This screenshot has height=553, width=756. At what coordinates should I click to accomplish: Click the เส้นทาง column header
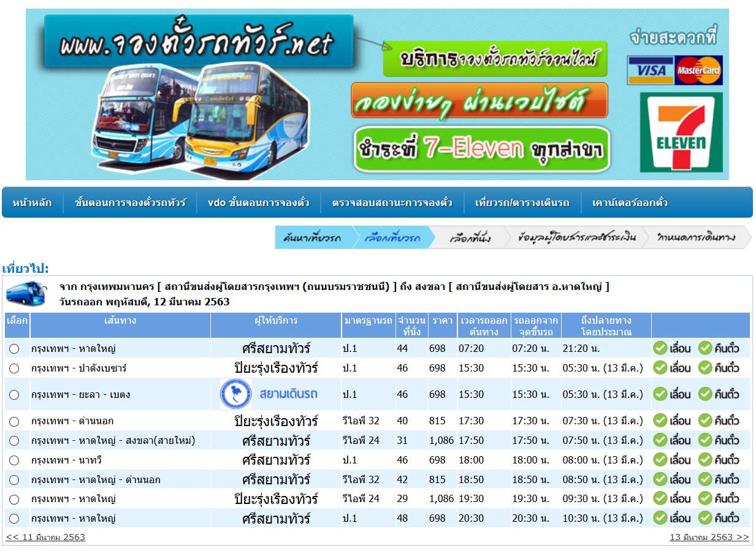120,326
